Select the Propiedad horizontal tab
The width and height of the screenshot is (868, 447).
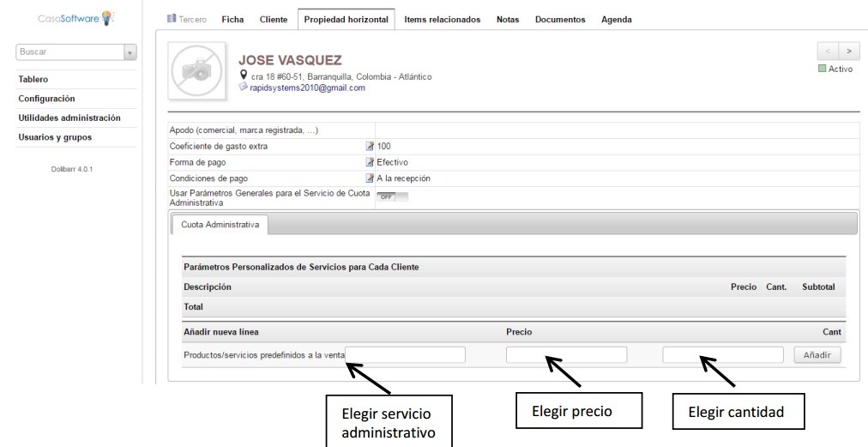click(x=346, y=20)
